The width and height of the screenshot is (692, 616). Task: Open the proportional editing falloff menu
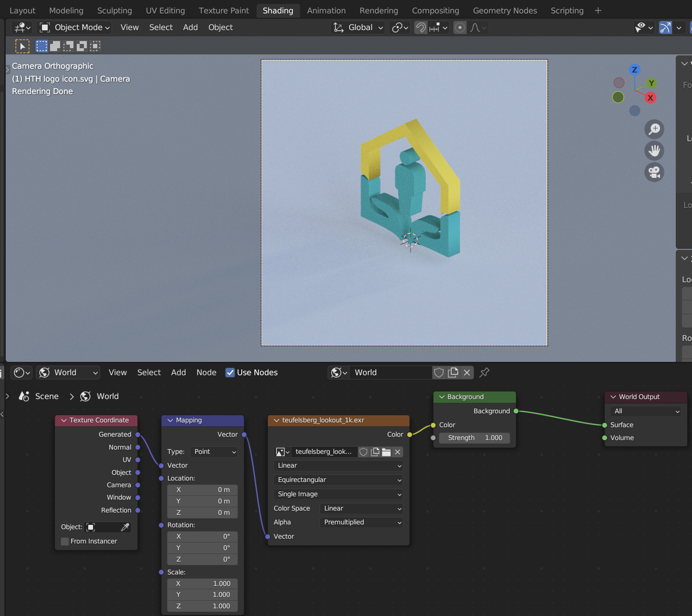click(478, 27)
